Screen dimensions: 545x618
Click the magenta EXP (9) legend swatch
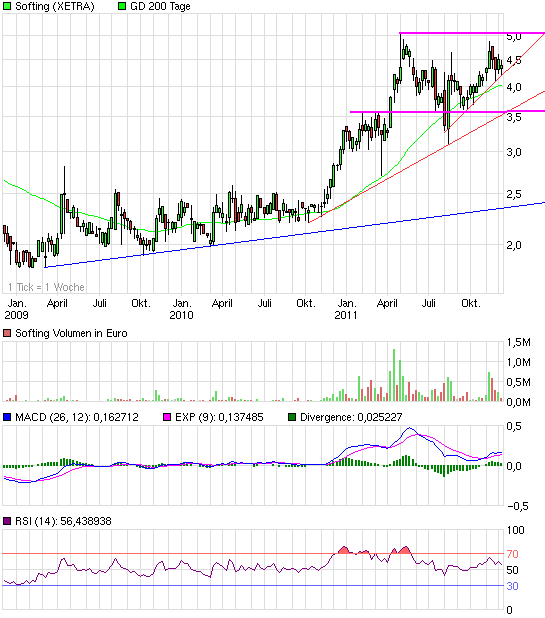[167, 417]
